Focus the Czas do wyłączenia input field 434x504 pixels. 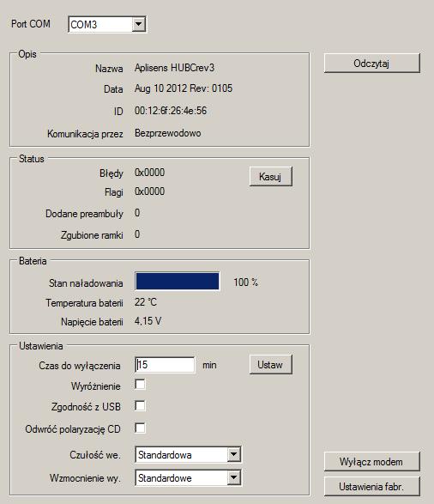tap(165, 365)
